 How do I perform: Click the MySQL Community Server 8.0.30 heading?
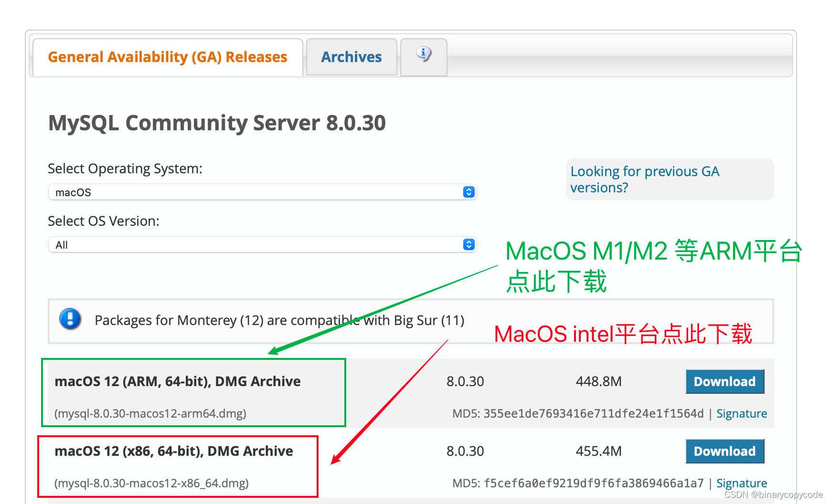pyautogui.click(x=217, y=123)
